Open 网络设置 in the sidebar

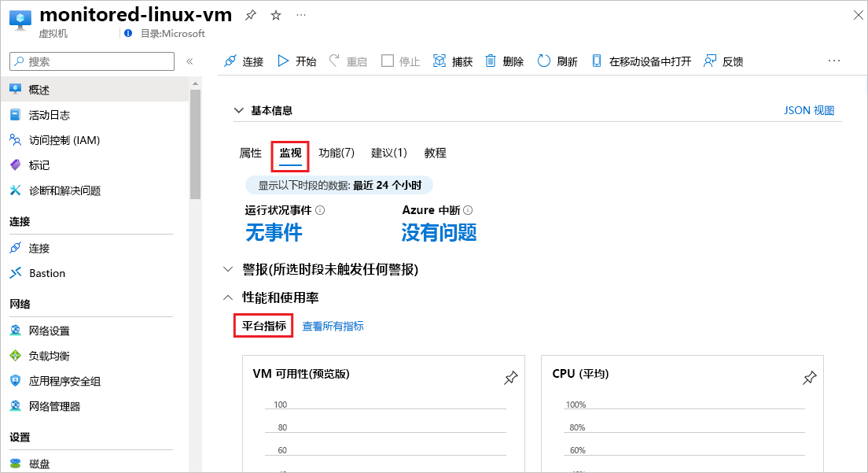pyautogui.click(x=94, y=331)
